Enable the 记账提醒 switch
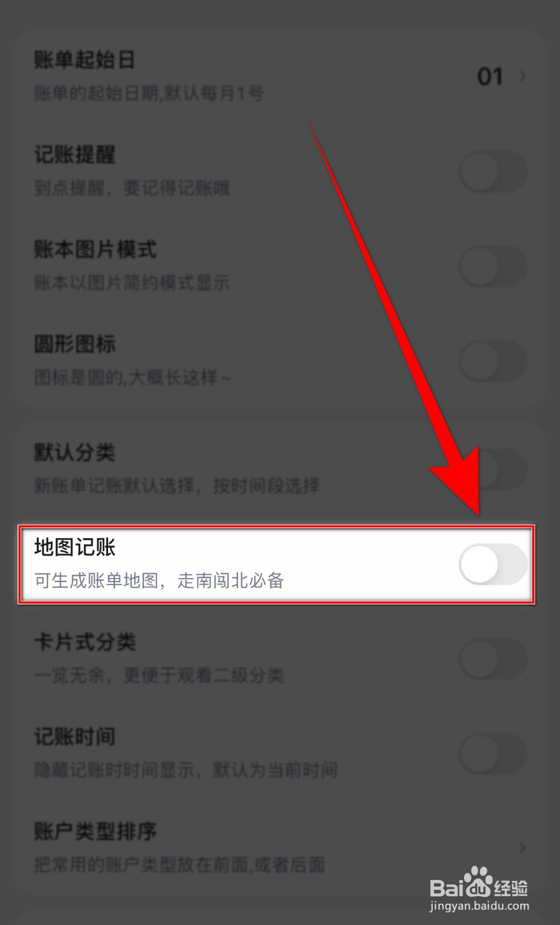Image resolution: width=560 pixels, height=925 pixels. (x=493, y=172)
